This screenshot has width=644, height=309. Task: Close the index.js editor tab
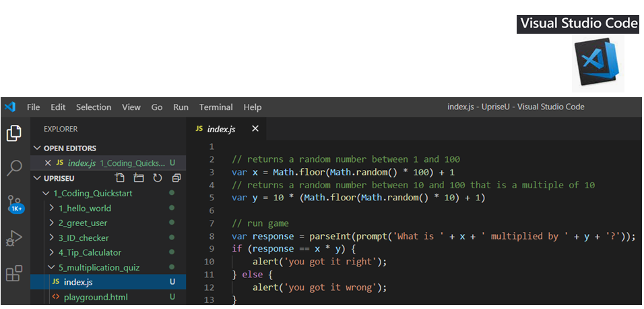255,128
